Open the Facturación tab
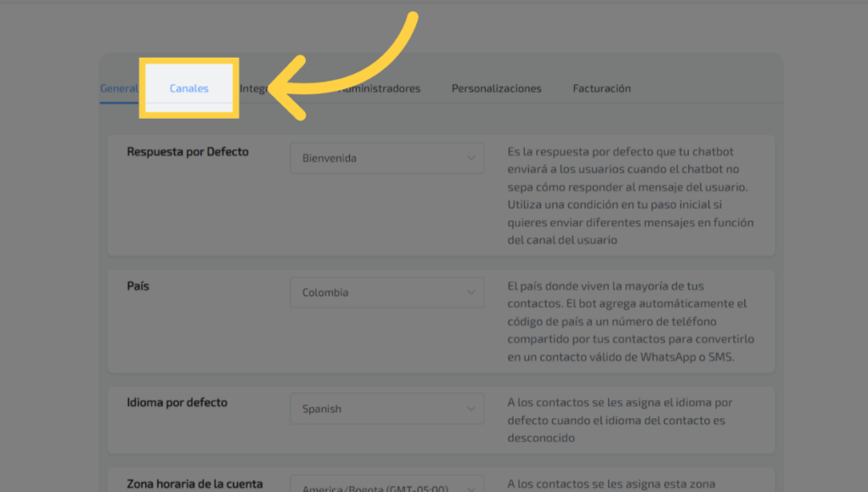Screen dimensions: 868x492 [x=601, y=88]
